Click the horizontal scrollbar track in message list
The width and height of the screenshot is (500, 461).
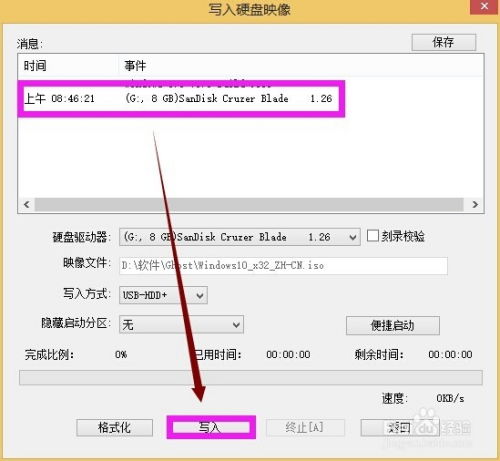point(249,204)
